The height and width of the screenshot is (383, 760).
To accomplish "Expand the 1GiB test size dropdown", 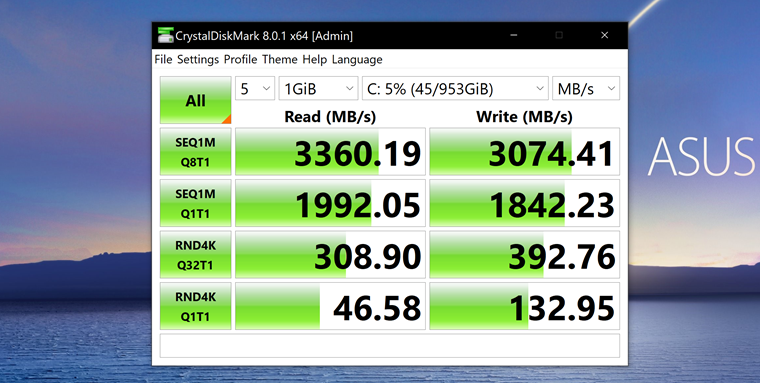I will 318,89.
